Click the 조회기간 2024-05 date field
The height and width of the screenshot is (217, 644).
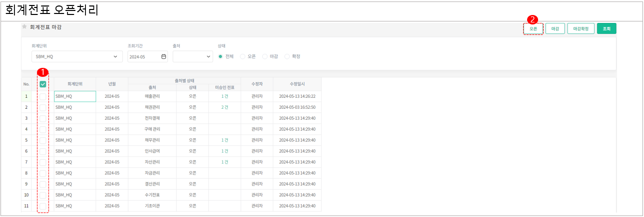point(143,57)
